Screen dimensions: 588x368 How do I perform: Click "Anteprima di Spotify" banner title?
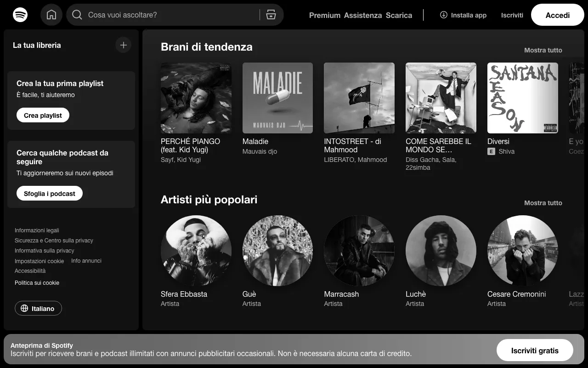click(42, 345)
